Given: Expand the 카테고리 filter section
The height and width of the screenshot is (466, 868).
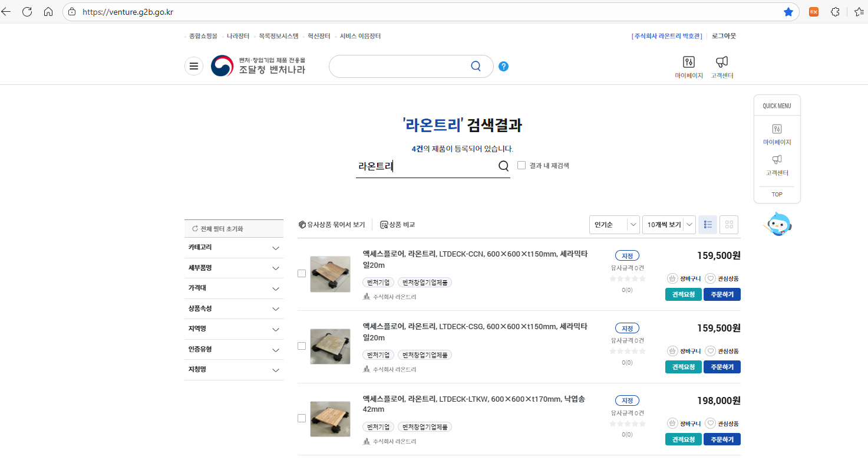Looking at the screenshot, I should pyautogui.click(x=234, y=248).
